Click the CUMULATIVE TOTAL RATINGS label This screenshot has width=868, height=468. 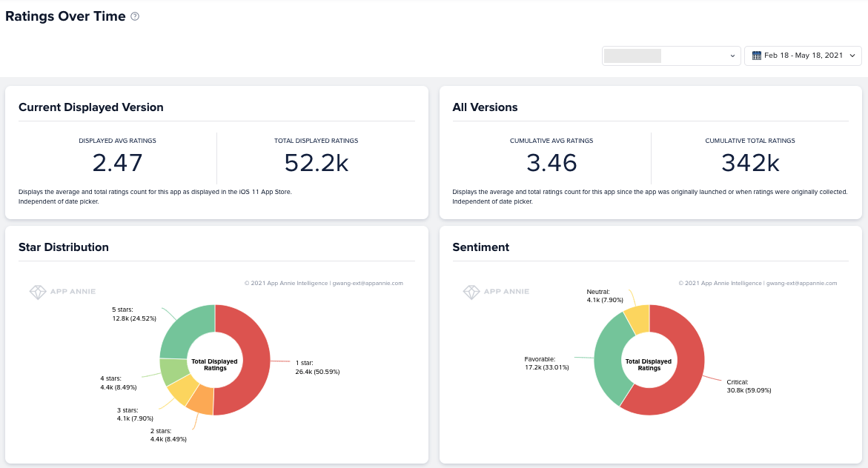(750, 141)
